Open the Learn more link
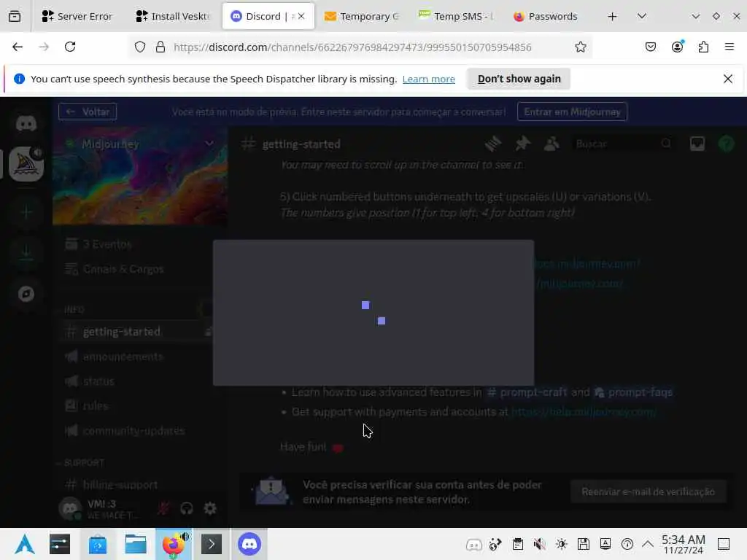 [428, 79]
